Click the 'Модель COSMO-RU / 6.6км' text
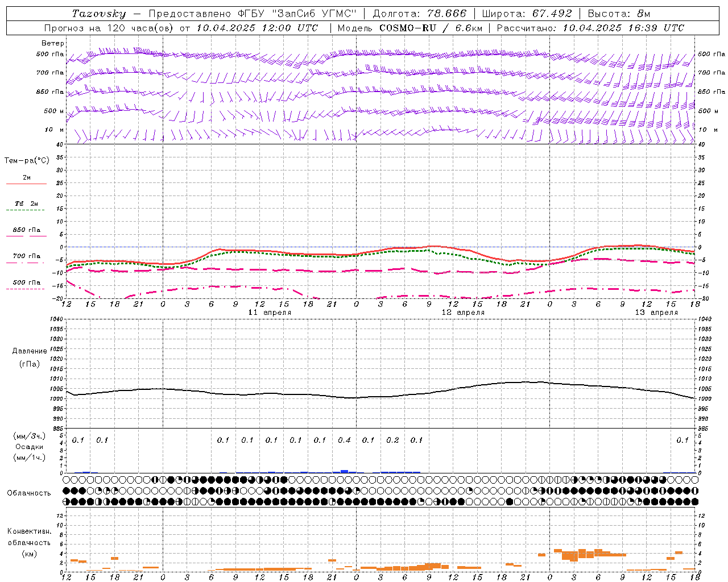Screen dimensions: 728x582 (410, 28)
